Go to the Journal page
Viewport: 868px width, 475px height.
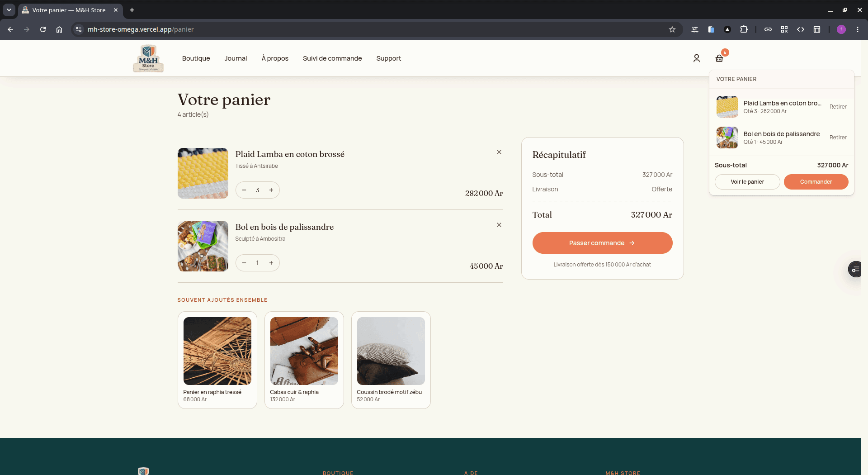[236, 58]
